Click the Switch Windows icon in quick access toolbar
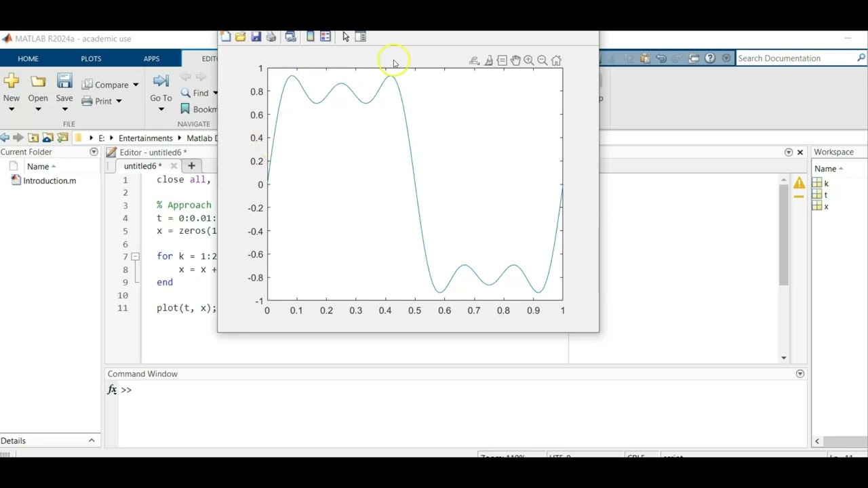Viewport: 868px width, 488px height. pyautogui.click(x=694, y=58)
